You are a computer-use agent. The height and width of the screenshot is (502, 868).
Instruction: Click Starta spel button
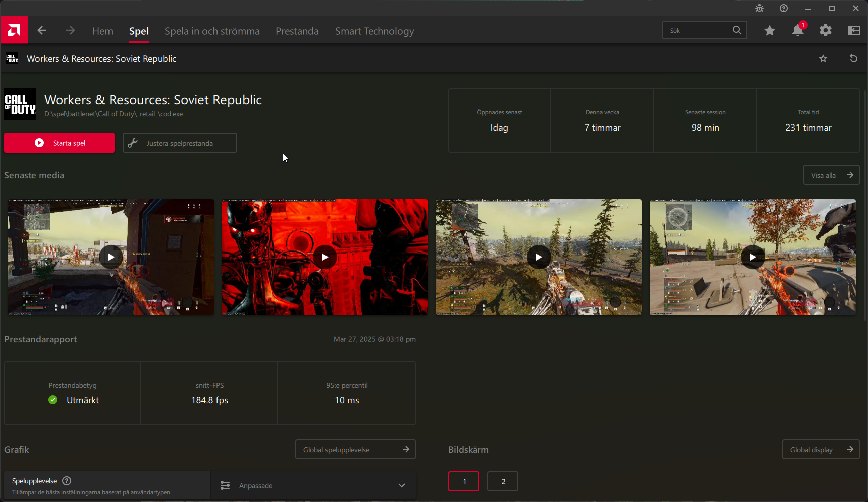[x=59, y=143]
